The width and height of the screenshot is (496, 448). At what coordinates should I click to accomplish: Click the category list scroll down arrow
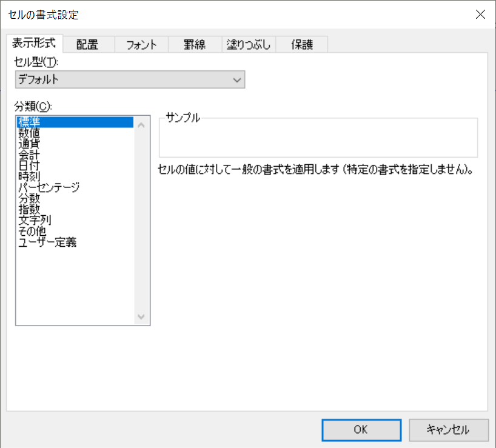pyautogui.click(x=141, y=316)
